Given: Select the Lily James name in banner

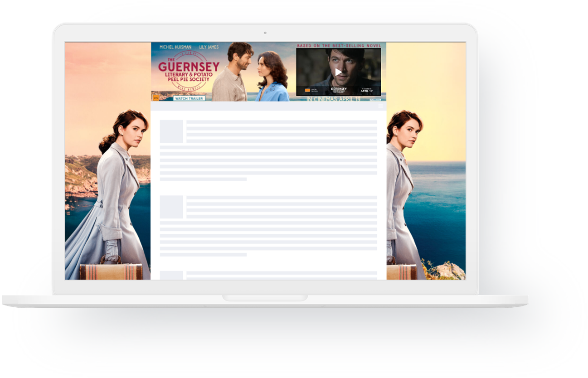Looking at the screenshot, I should click(x=209, y=47).
